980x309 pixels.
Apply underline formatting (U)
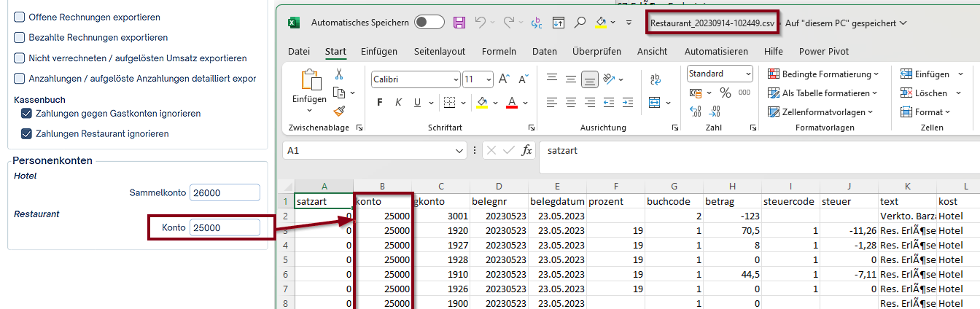coord(417,102)
